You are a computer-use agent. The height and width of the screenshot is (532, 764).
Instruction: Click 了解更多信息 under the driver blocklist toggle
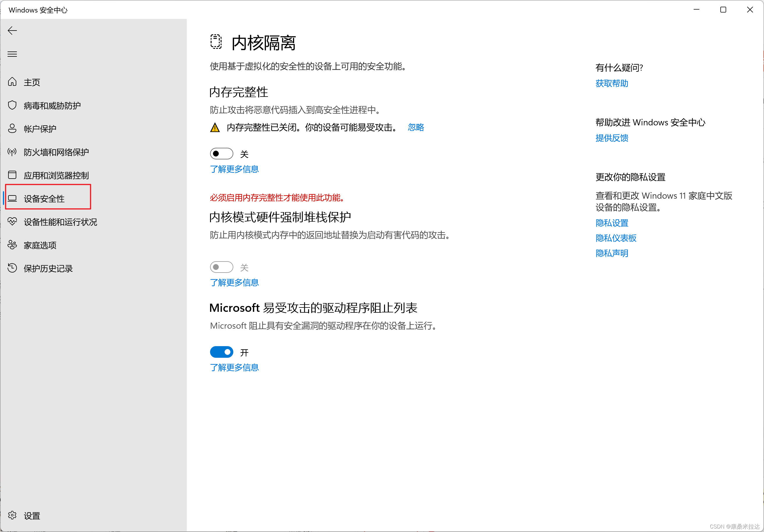click(234, 368)
